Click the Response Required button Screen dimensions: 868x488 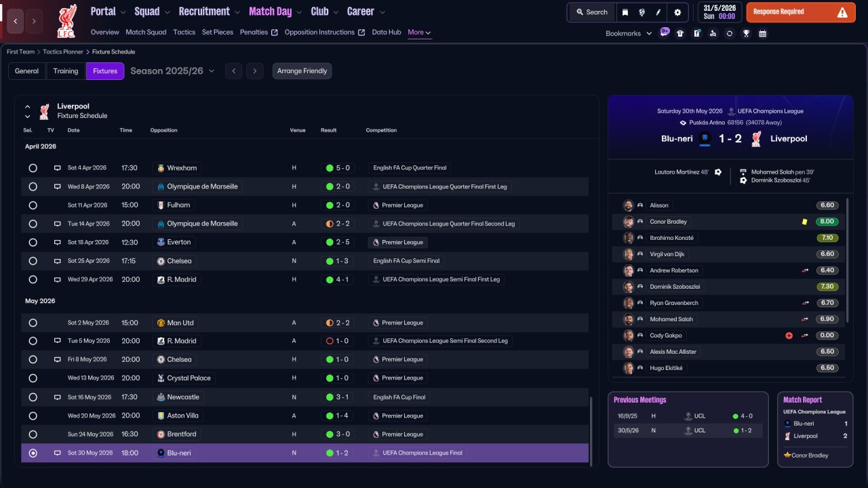coord(801,12)
